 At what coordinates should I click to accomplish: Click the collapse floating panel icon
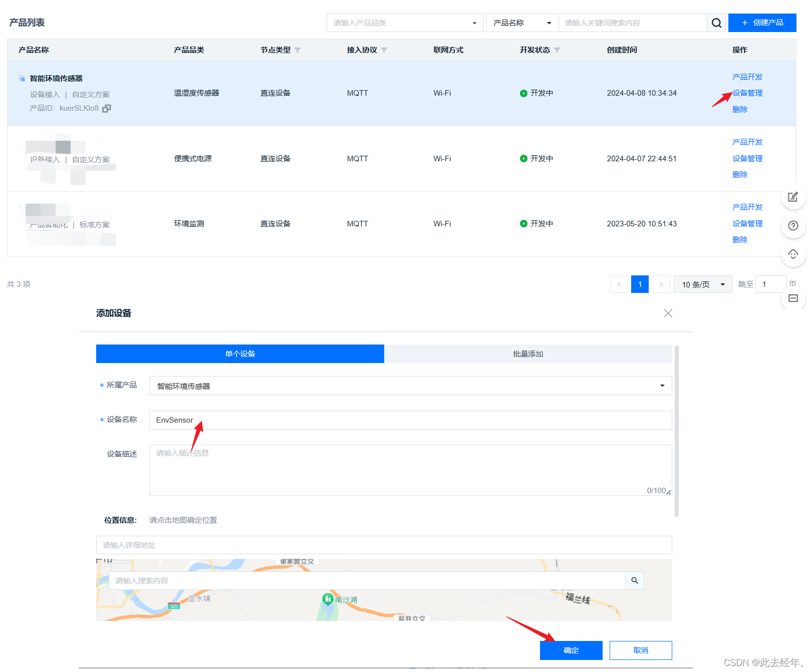click(793, 298)
